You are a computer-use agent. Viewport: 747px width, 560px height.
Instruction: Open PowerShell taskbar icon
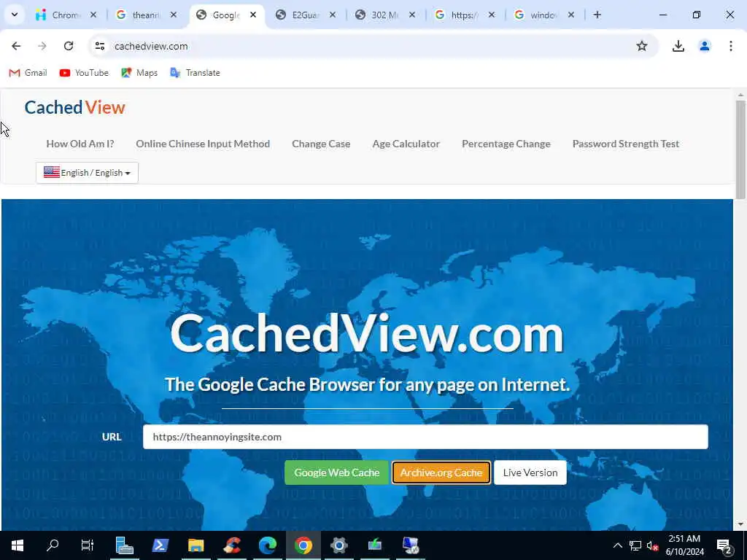pyautogui.click(x=160, y=545)
